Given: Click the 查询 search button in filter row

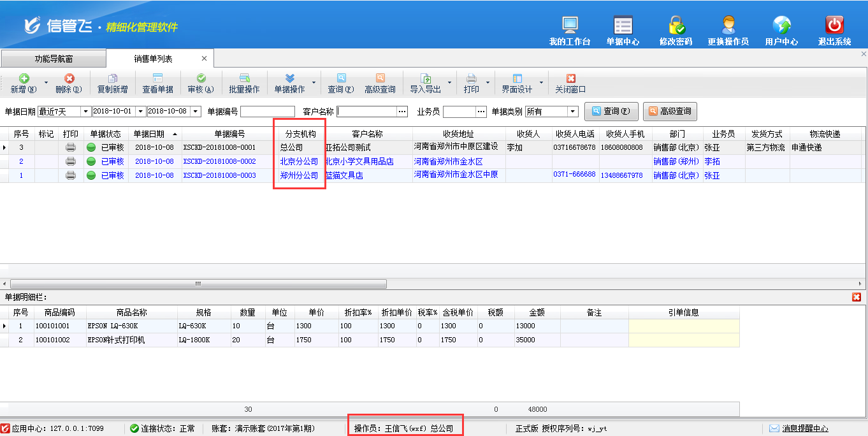Looking at the screenshot, I should pyautogui.click(x=611, y=112).
